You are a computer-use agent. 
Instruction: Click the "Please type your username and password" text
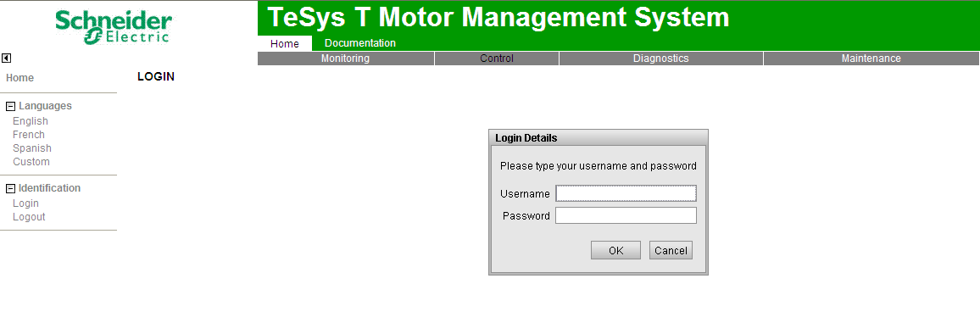tap(599, 166)
